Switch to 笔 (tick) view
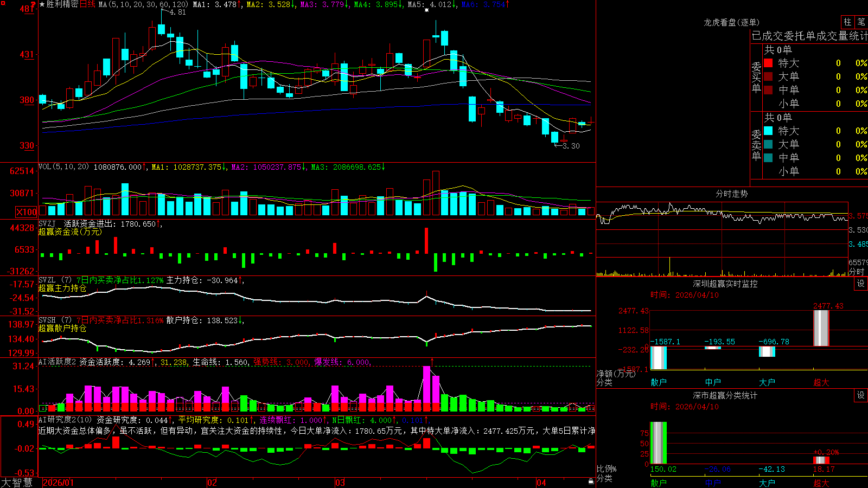Image resolution: width=868 pixels, height=488 pixels. click(861, 22)
